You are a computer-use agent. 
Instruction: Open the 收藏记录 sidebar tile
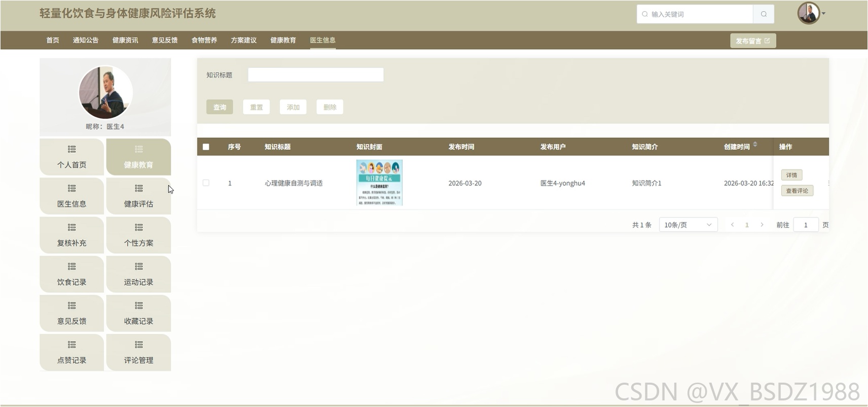pos(138,314)
